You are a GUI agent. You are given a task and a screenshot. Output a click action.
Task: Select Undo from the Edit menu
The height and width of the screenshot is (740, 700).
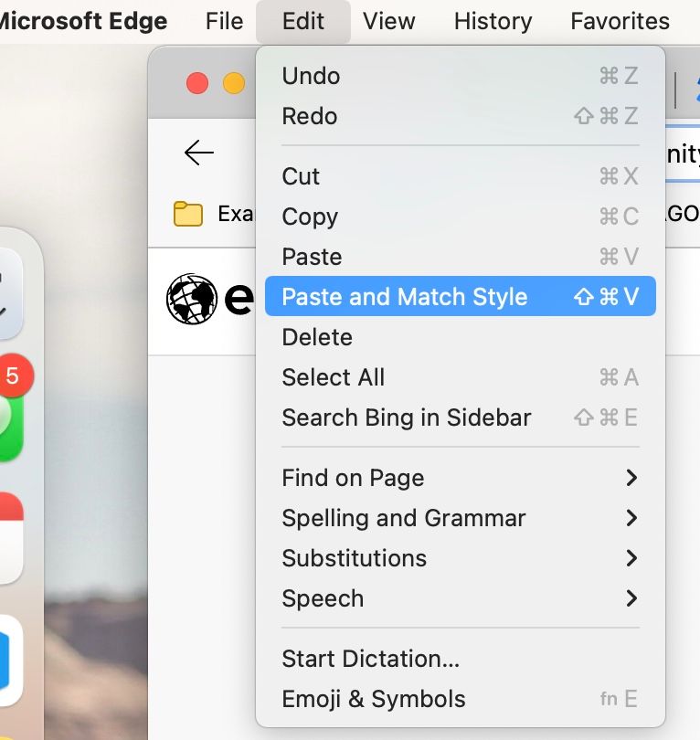click(x=461, y=76)
